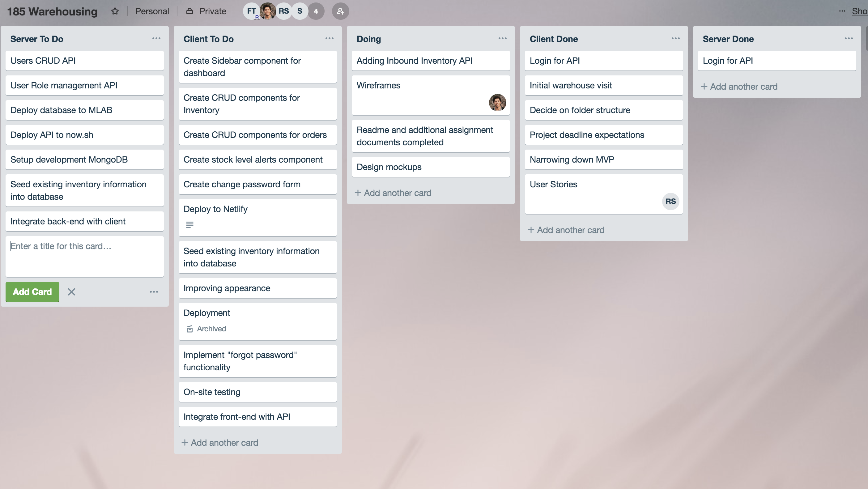Click the green Add Card button
Image resolution: width=868 pixels, height=489 pixels.
(32, 292)
